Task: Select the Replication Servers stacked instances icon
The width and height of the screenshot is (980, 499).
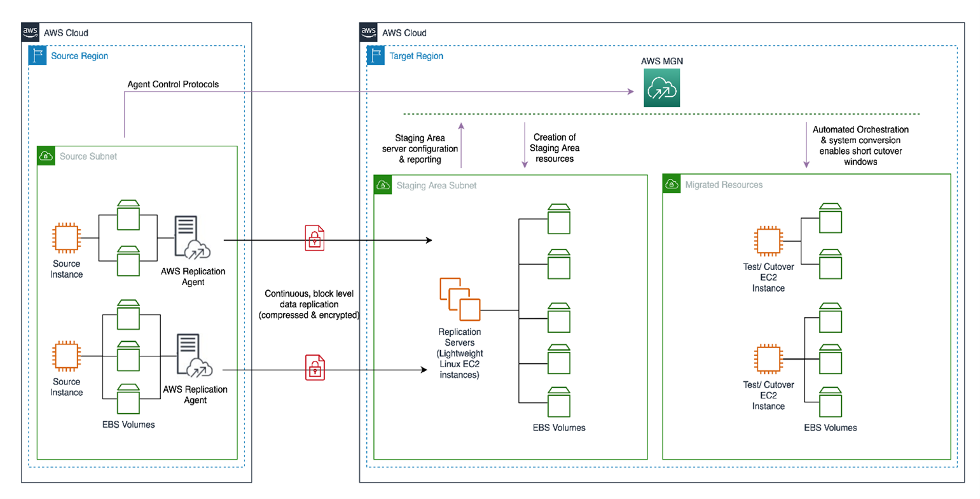Action: tap(459, 299)
